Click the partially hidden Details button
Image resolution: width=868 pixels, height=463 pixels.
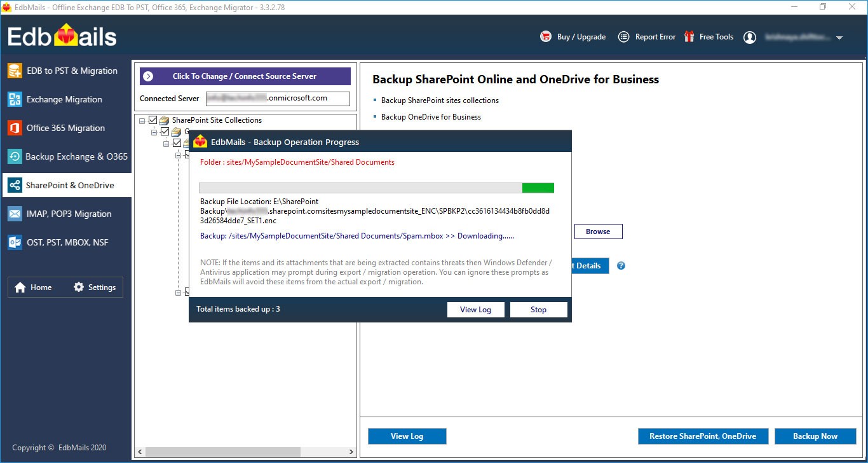590,266
